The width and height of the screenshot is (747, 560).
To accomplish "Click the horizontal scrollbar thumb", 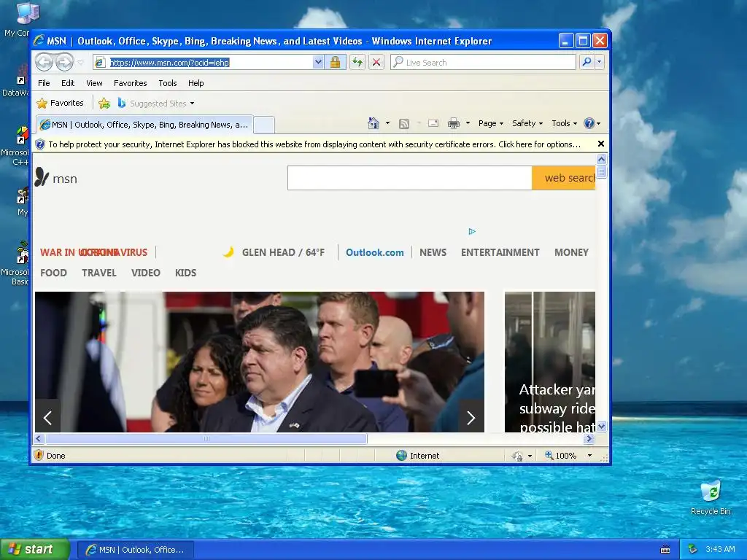I will (206, 438).
